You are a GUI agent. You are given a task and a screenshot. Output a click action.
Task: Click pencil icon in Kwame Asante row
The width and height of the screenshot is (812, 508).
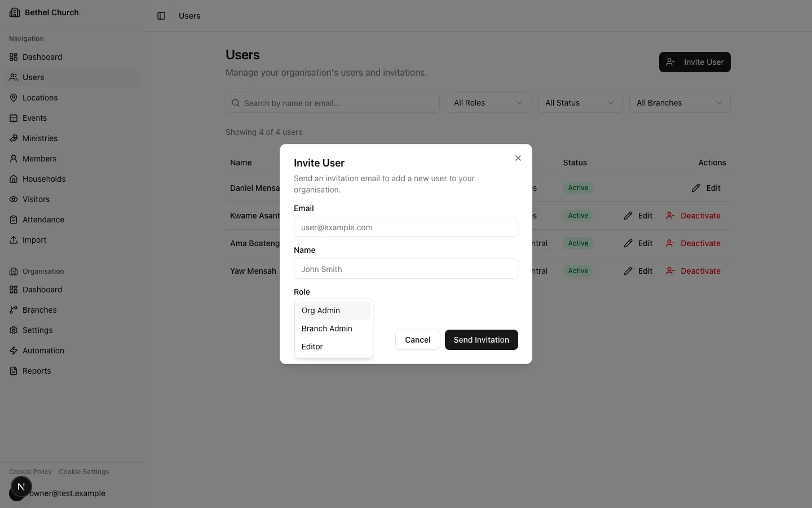pyautogui.click(x=628, y=216)
